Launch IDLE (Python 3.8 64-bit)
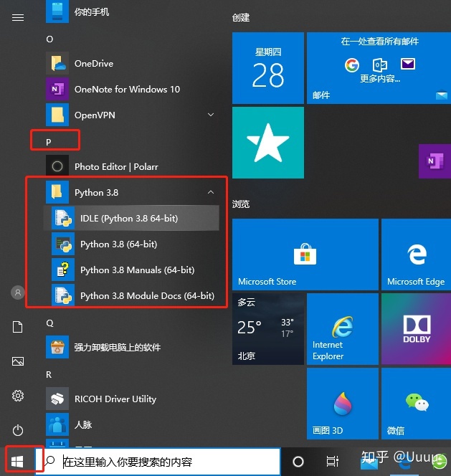Screen dimensions: 451x476 [x=131, y=218]
